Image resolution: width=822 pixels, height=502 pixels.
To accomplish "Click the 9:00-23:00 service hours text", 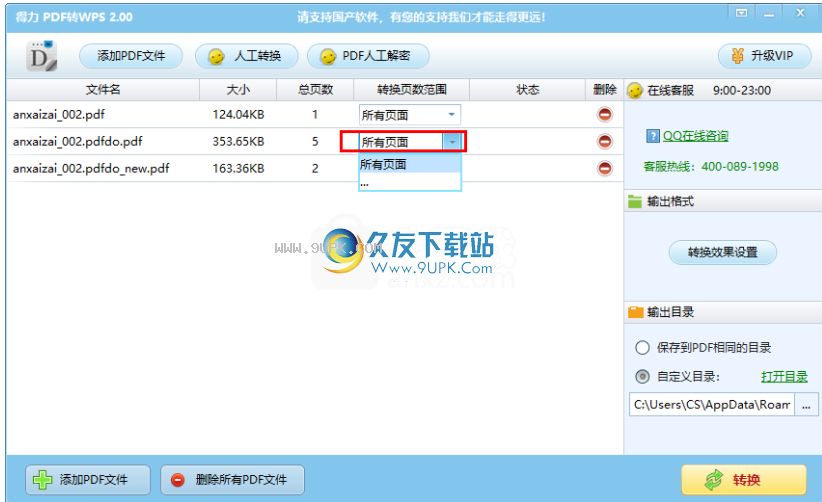I will [x=742, y=91].
